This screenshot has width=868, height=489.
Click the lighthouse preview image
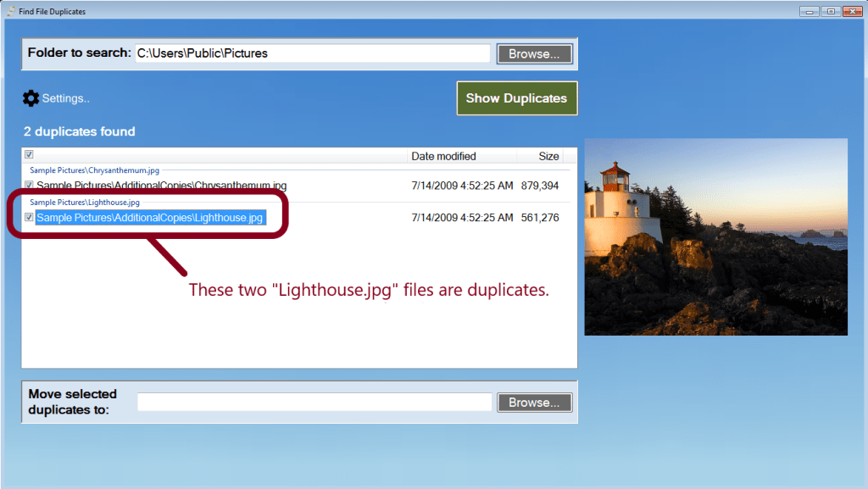pyautogui.click(x=715, y=236)
